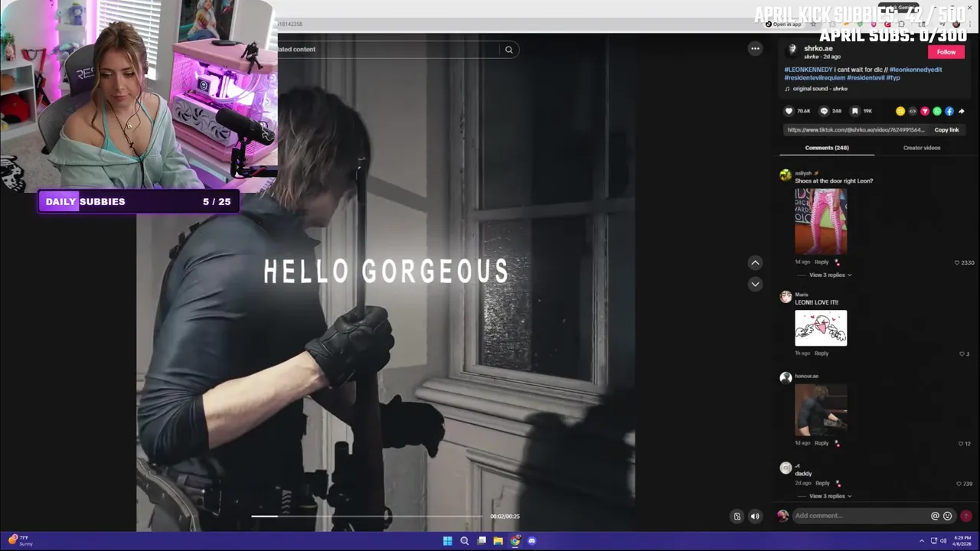Screen dimensions: 980x551
Task: Reply to Maris's 'LEON!! LOVE IT!!' comment
Action: coord(822,354)
